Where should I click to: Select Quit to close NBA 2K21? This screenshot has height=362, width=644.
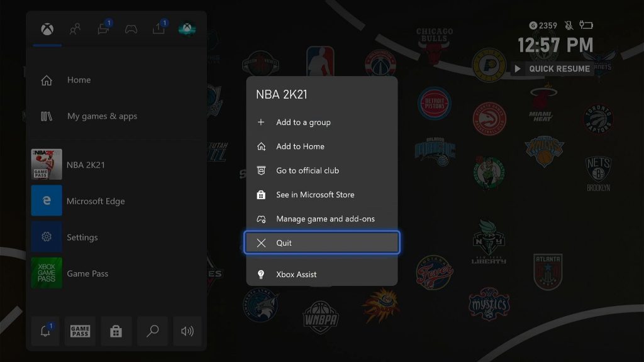pos(321,243)
